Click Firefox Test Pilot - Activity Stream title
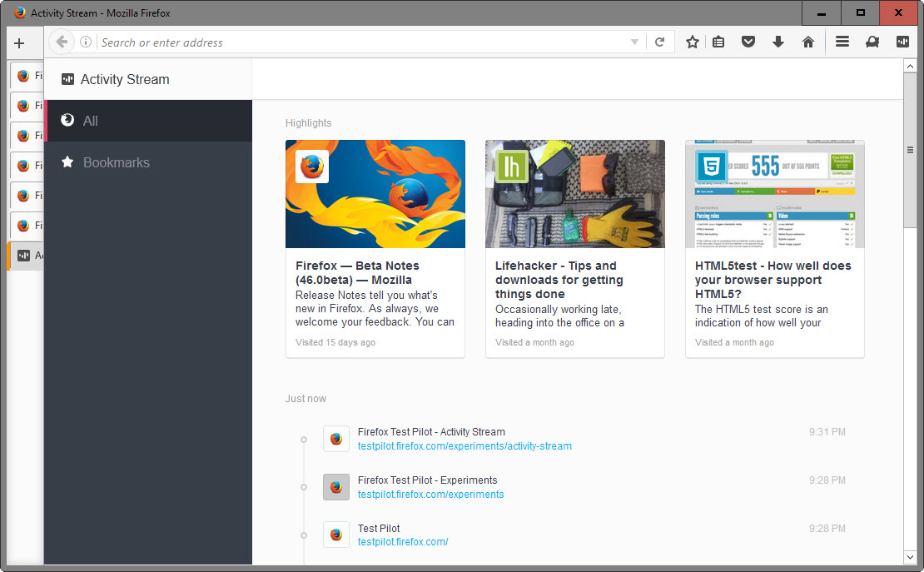This screenshot has height=572, width=924. tap(431, 432)
